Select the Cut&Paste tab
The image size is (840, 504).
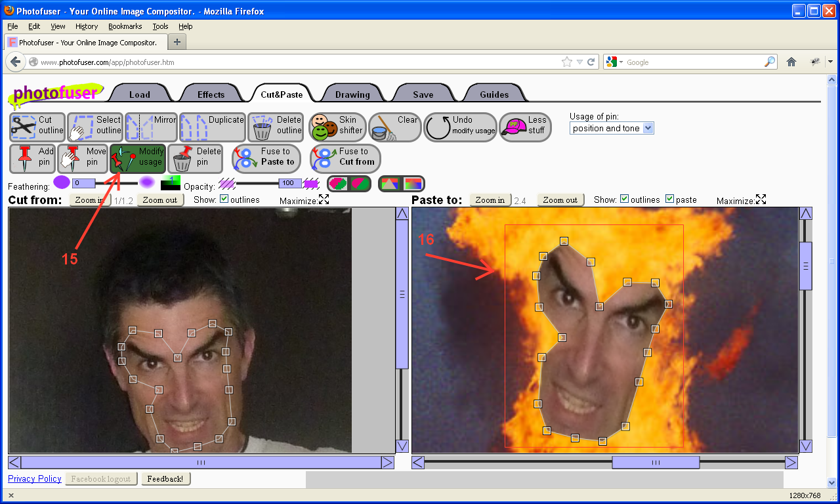point(282,94)
